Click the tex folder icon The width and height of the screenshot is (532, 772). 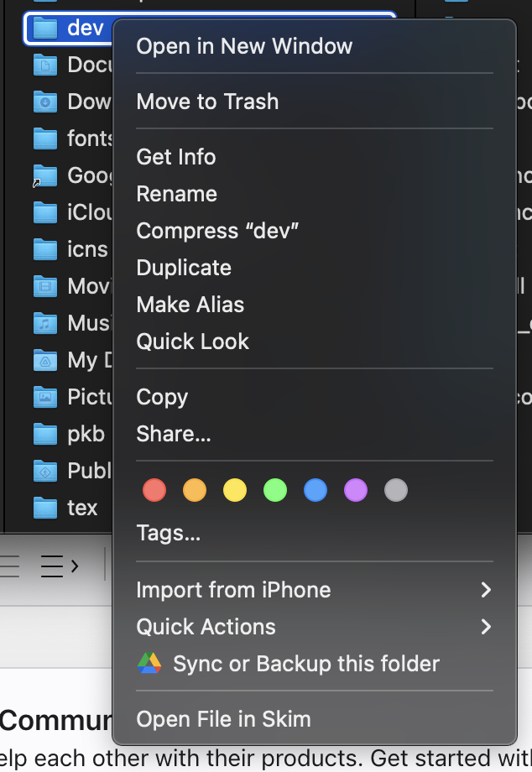44,508
